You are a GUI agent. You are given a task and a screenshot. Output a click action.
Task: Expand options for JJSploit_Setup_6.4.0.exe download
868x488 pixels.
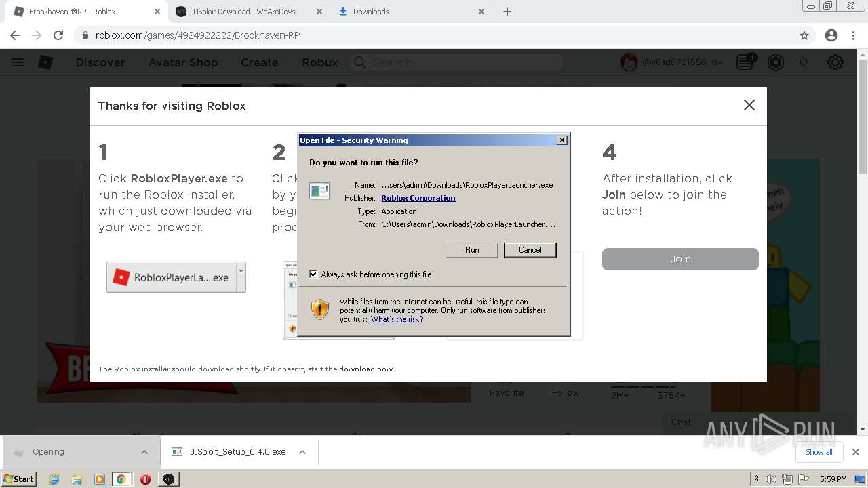click(302, 452)
